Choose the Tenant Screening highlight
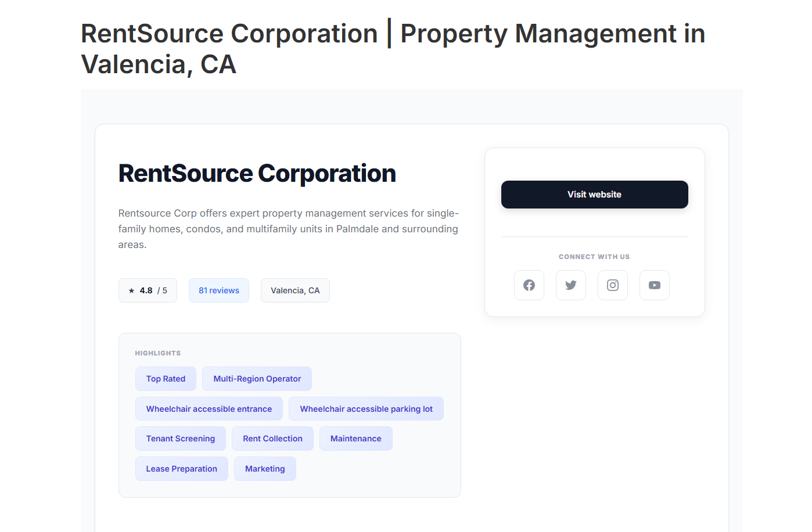The height and width of the screenshot is (532, 812). pos(181,438)
